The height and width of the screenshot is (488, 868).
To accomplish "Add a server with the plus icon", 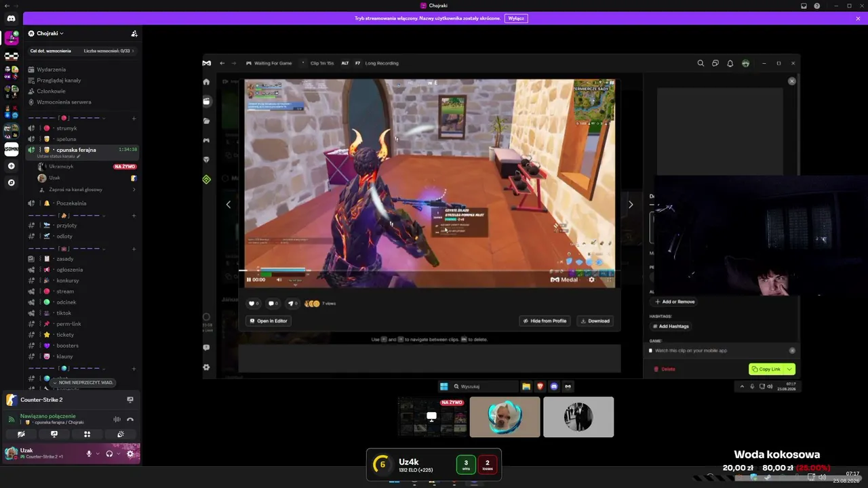I will click(x=11, y=166).
